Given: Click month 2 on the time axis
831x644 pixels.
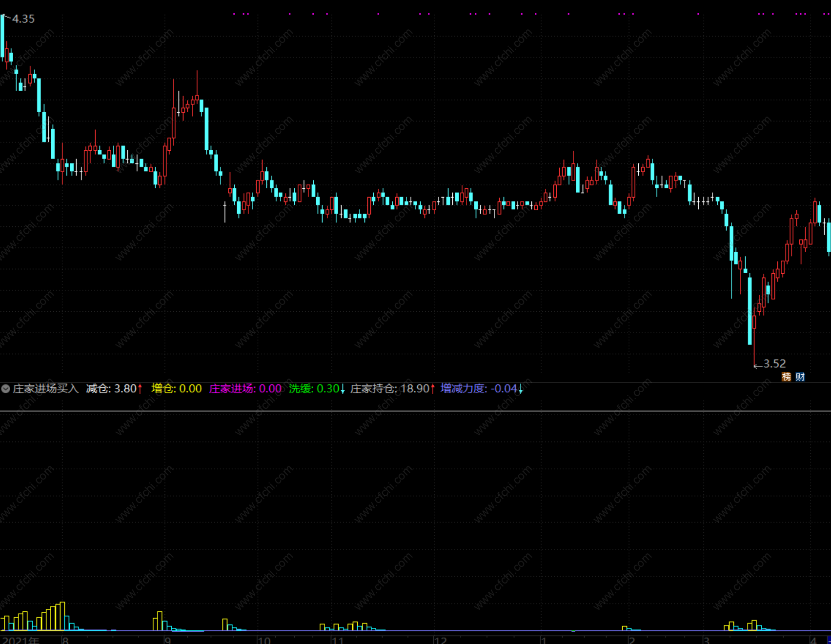Looking at the screenshot, I should (x=632, y=640).
